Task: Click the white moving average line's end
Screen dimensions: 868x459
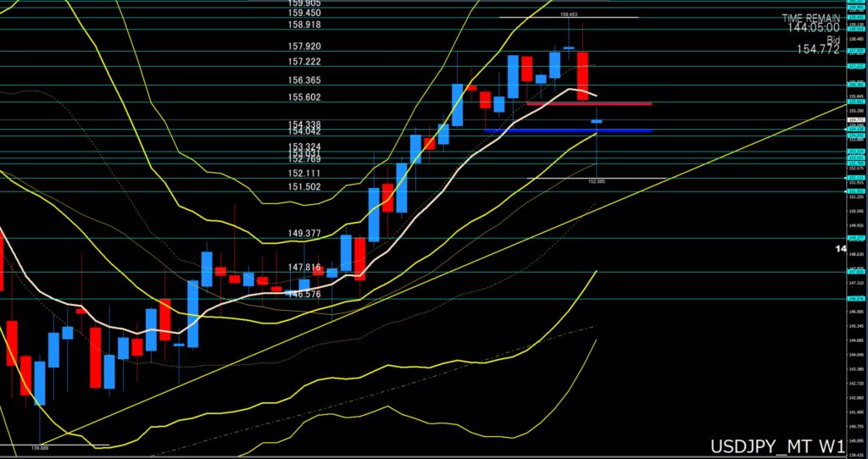Action: pos(597,95)
